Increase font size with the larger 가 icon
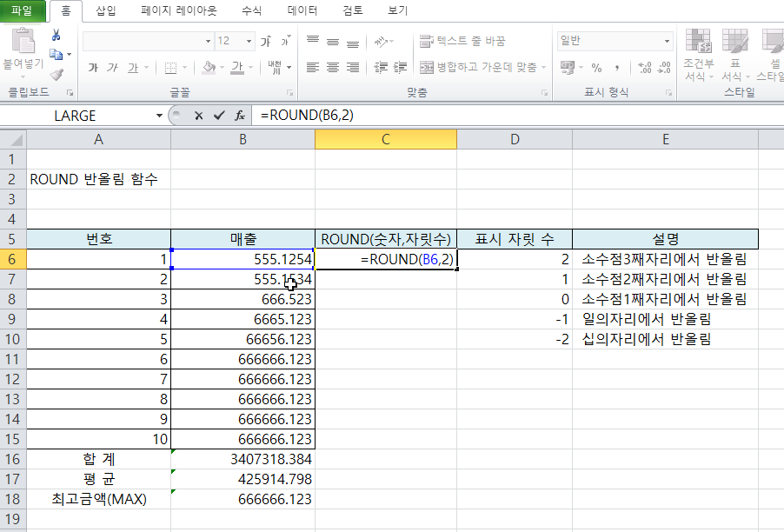 [266, 41]
